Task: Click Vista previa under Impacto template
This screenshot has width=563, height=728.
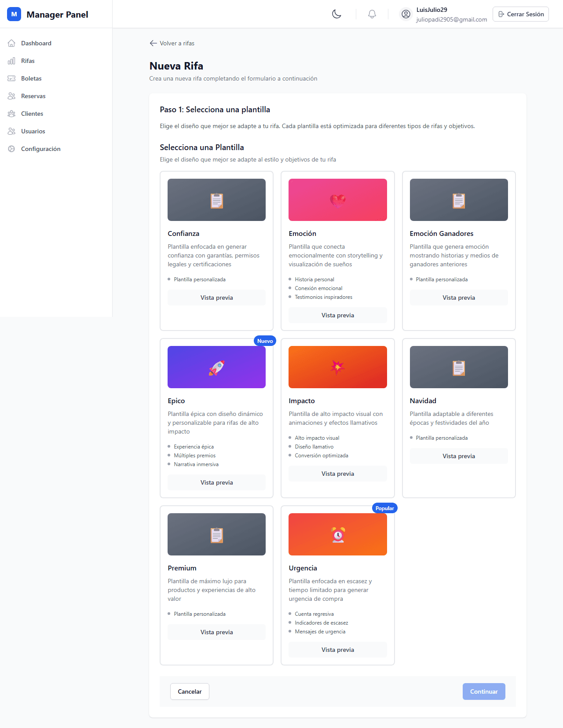Action: [337, 474]
